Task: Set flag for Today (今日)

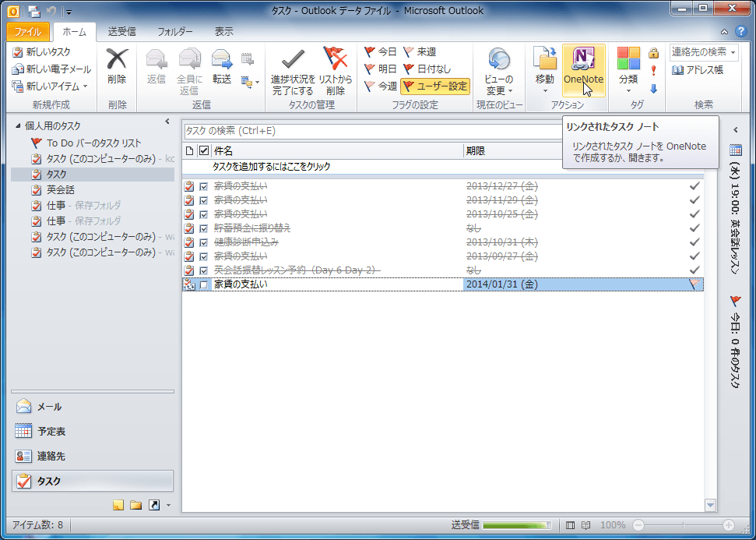Action: [381, 51]
